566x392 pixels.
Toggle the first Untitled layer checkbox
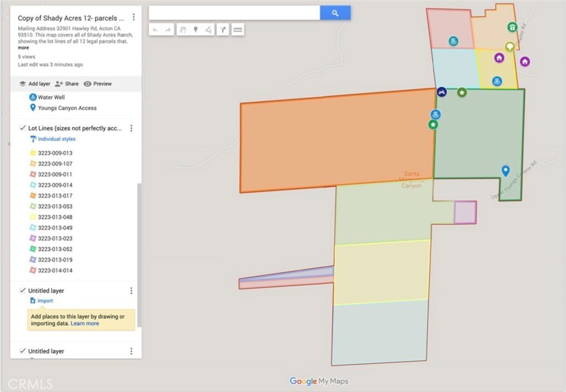22,290
